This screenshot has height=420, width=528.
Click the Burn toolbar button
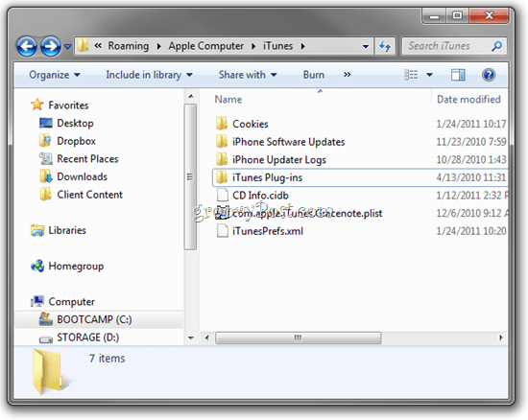click(314, 75)
